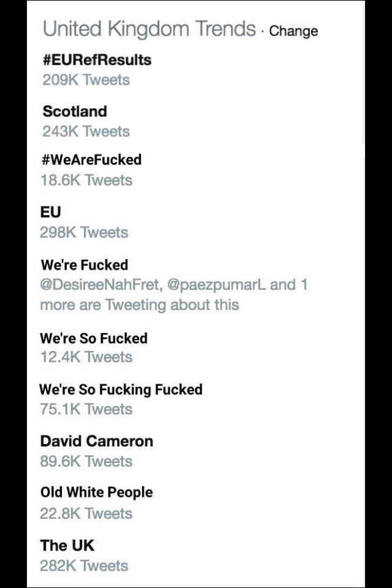The height and width of the screenshot is (588, 392).
Task: View the David Cameron trend
Action: [x=97, y=441]
